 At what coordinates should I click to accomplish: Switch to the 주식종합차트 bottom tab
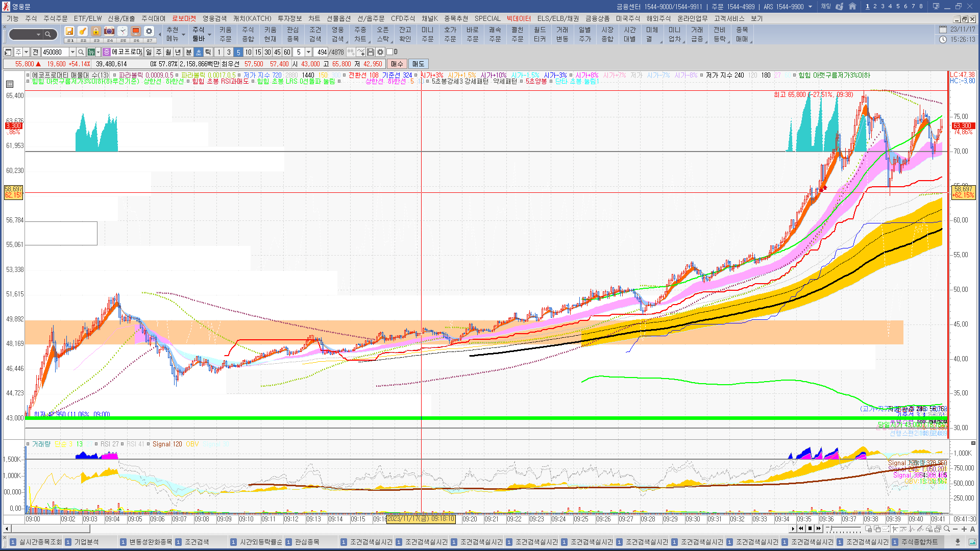(x=919, y=542)
